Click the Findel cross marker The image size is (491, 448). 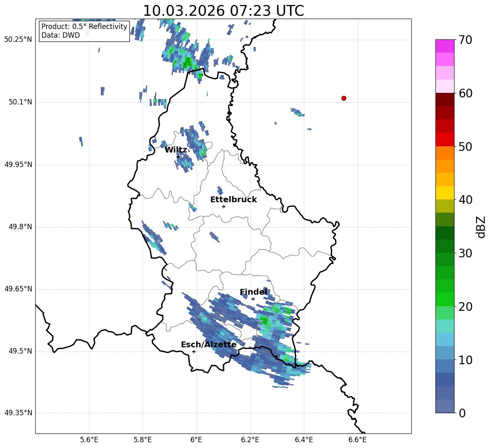click(253, 299)
